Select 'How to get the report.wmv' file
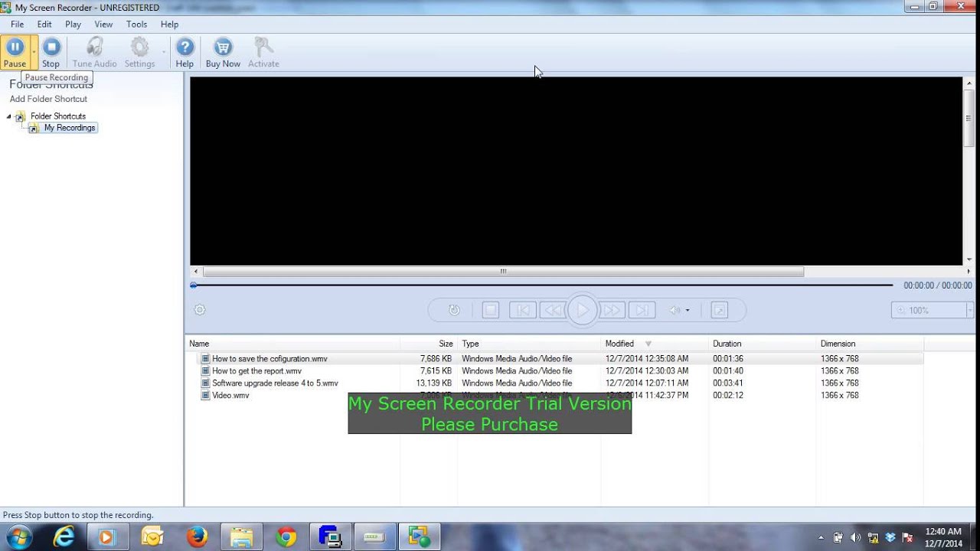This screenshot has height=551, width=980. click(256, 370)
